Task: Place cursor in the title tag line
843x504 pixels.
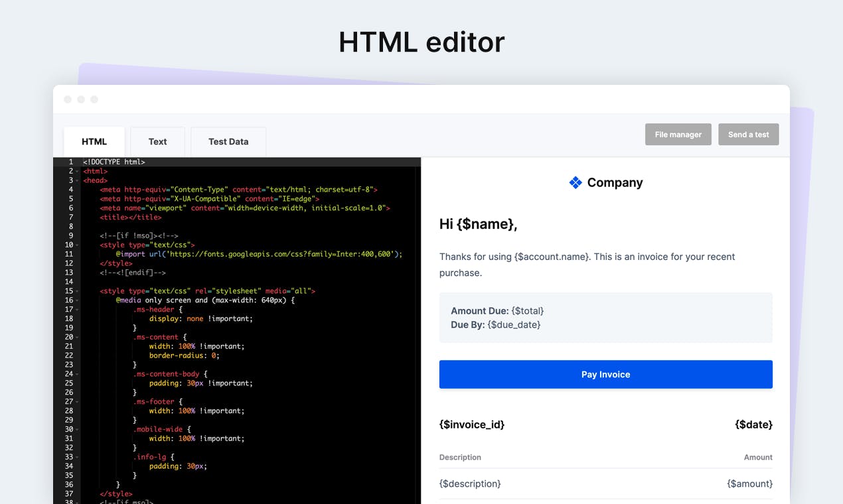Action: coord(131,218)
